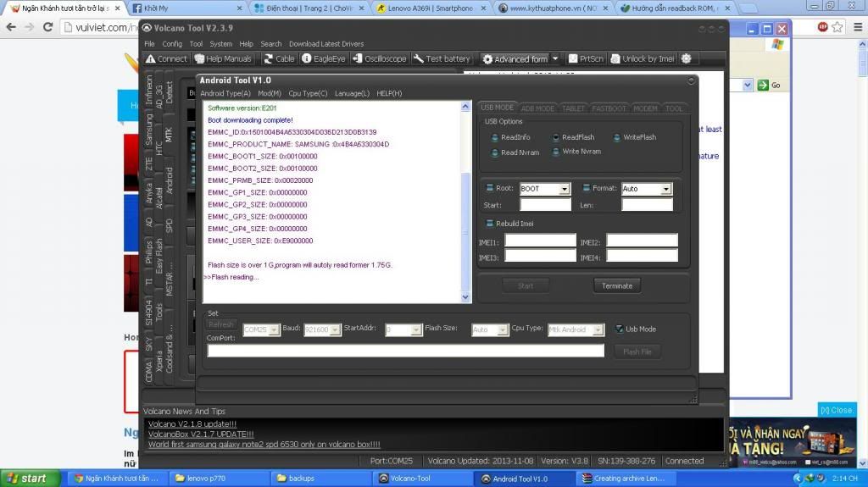Take a screenshot with PrtScn

click(x=586, y=58)
